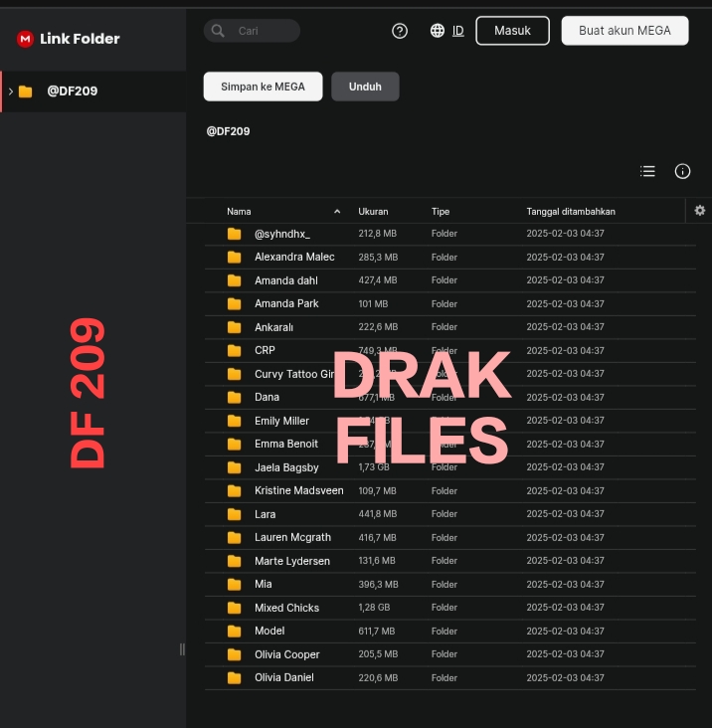Toggle the Nama sort arrow
The width and height of the screenshot is (712, 728).
pyautogui.click(x=337, y=212)
